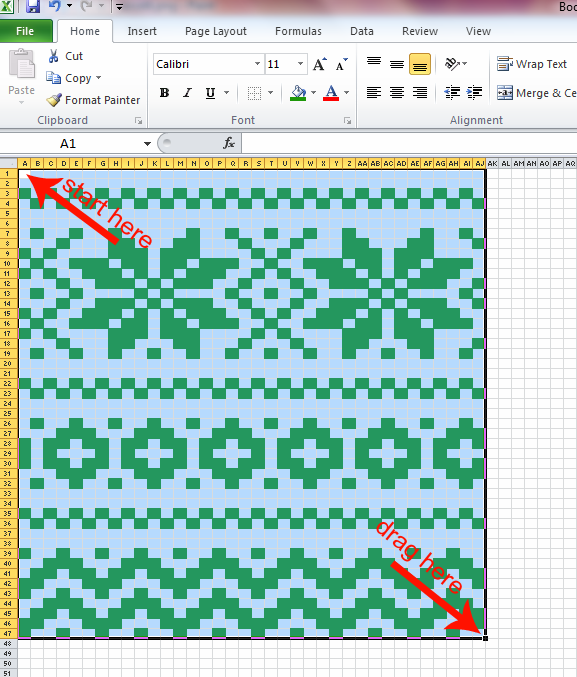Click the Orientation icon

tap(452, 64)
